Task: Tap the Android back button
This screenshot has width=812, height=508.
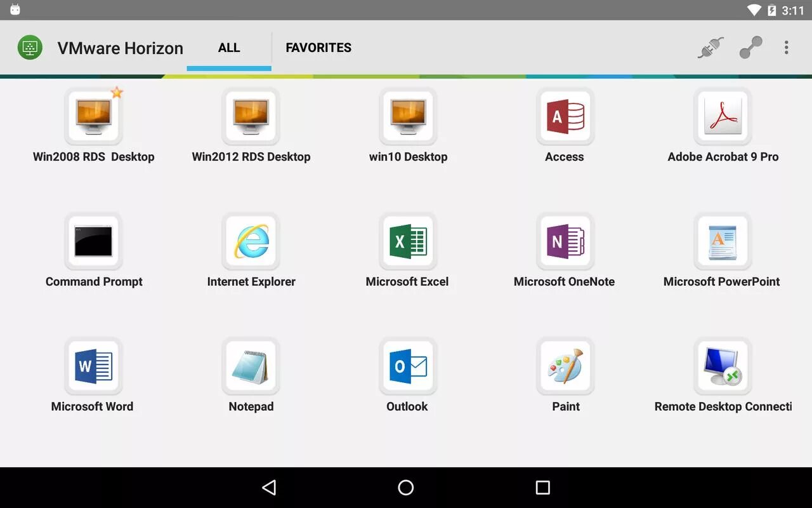Action: (x=269, y=488)
